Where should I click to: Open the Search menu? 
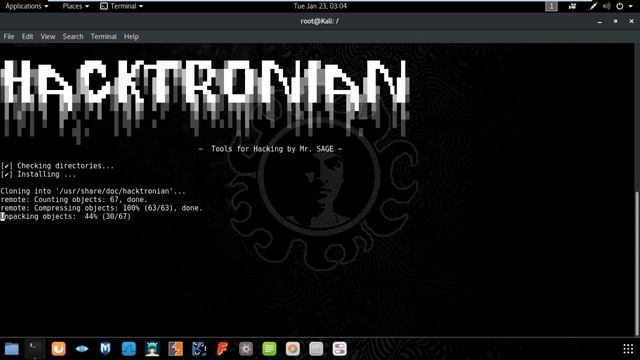coord(73,36)
